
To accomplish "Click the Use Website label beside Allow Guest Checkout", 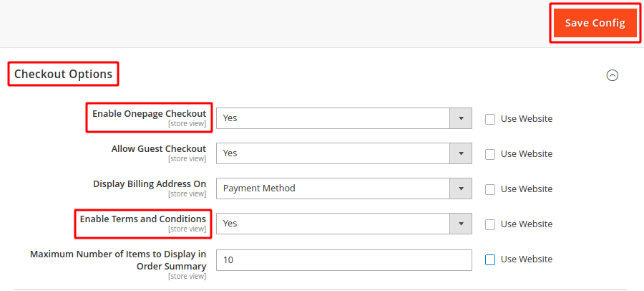I will tap(527, 154).
